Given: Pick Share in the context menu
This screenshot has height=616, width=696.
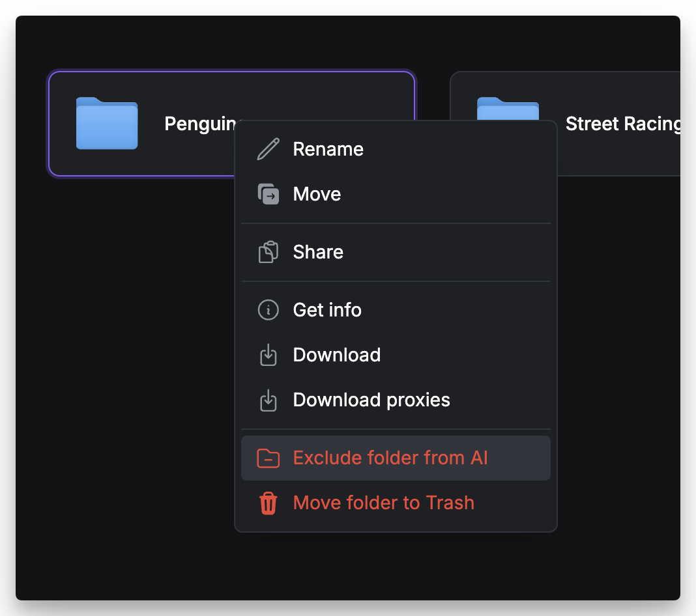Looking at the screenshot, I should (x=318, y=252).
